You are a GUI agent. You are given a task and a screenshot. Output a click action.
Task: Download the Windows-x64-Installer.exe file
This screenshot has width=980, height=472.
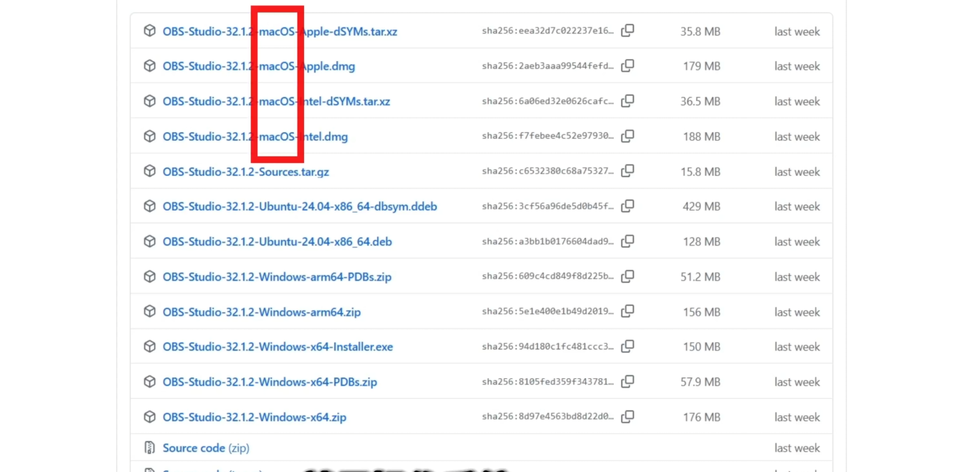tap(278, 347)
